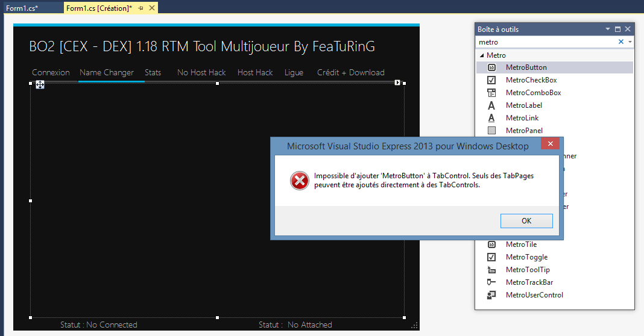Click the MetroUserControl text label

coord(534,295)
